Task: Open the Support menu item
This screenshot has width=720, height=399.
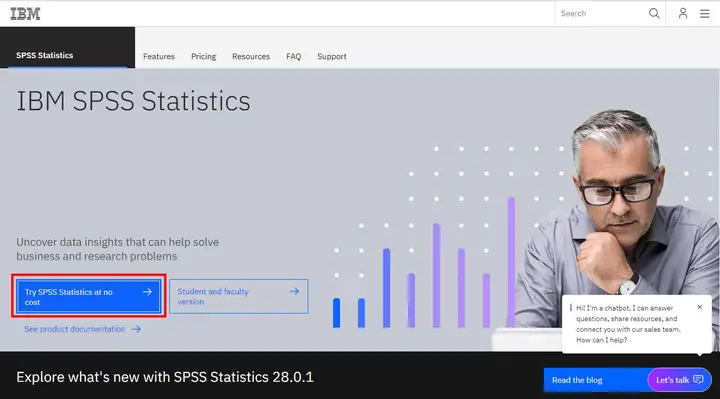Action: [x=332, y=56]
